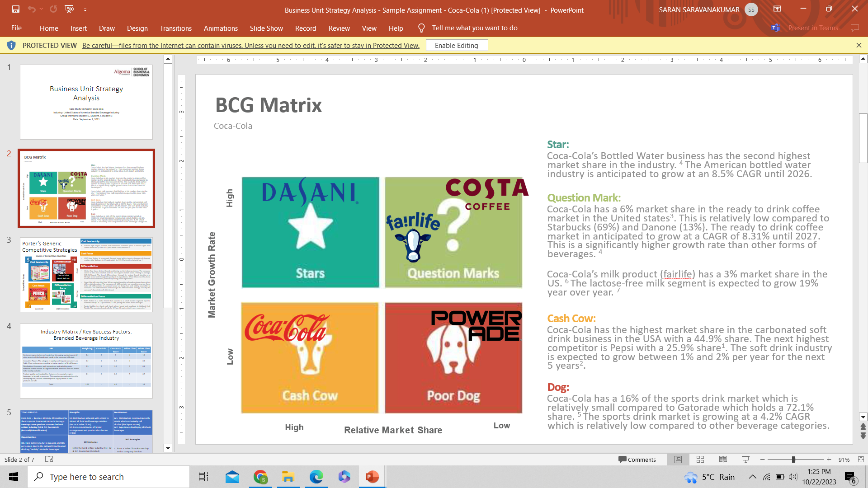Open the notification center icon
Image resolution: width=868 pixels, height=488 pixels.
point(850,478)
